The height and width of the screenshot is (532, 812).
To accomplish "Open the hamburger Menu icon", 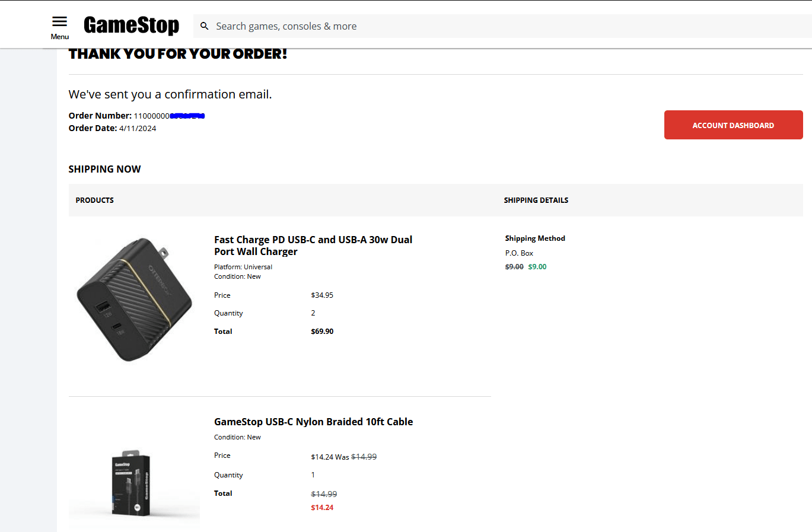I will tap(59, 23).
